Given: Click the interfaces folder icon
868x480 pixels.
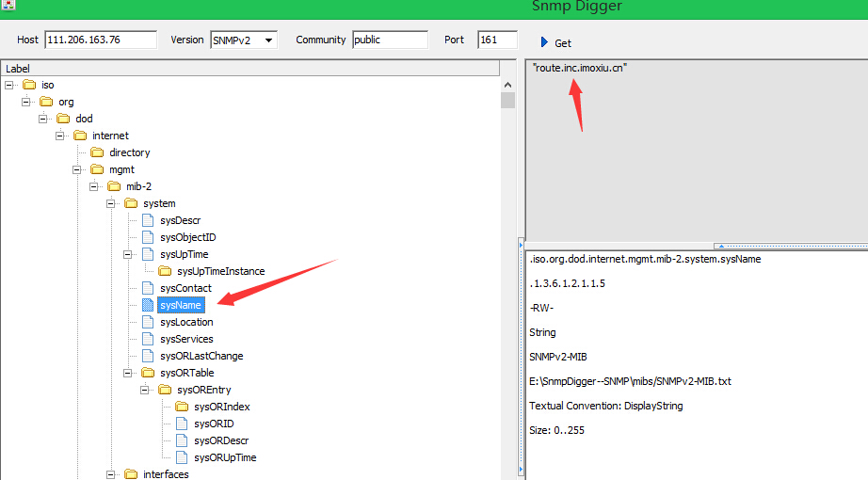Looking at the screenshot, I should (131, 474).
